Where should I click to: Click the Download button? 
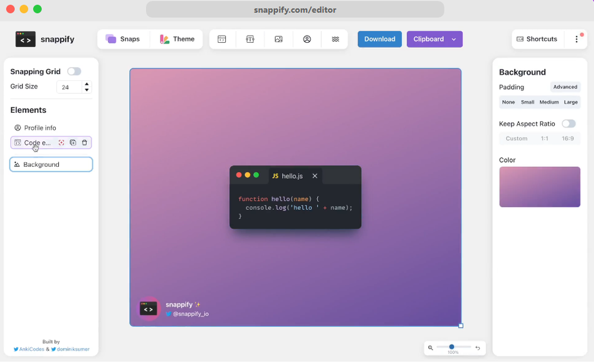pyautogui.click(x=380, y=39)
